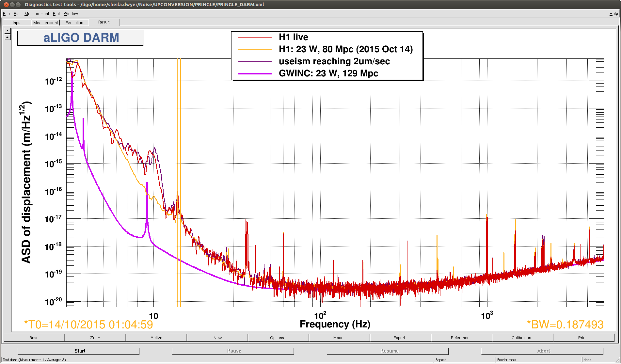
Task: Open the plot Options dialog
Action: pyautogui.click(x=278, y=338)
